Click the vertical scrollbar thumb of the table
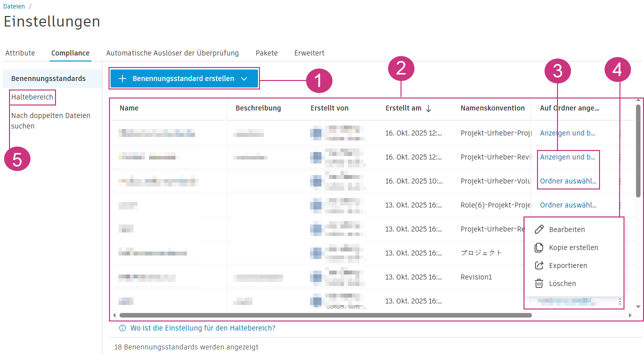 pos(638,150)
